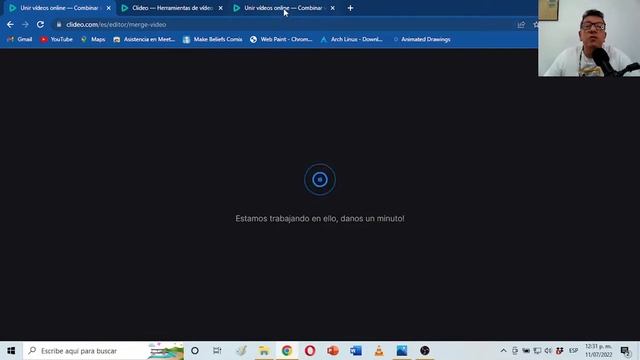Open the Make Beliefs Comix bookmark
Viewport: 640px width, 360px height.
[213, 40]
